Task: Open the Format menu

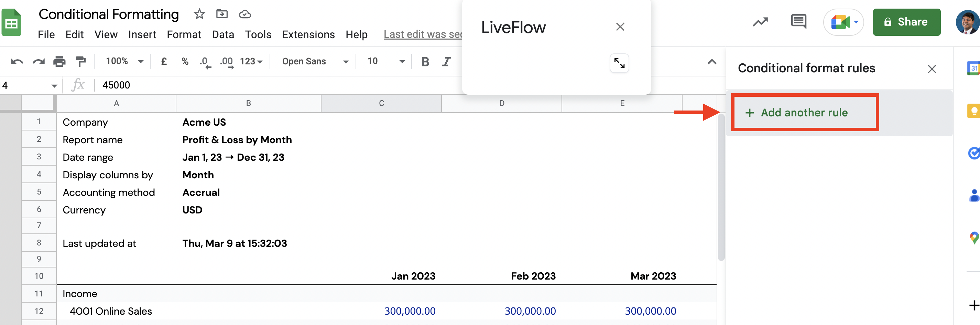Action: coord(184,35)
